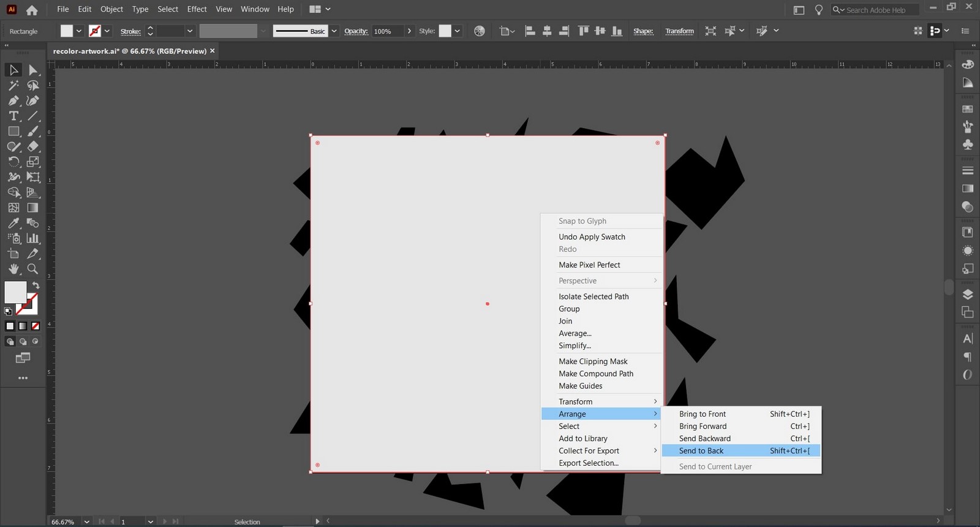Switch to Gradient fill mode

pos(23,326)
